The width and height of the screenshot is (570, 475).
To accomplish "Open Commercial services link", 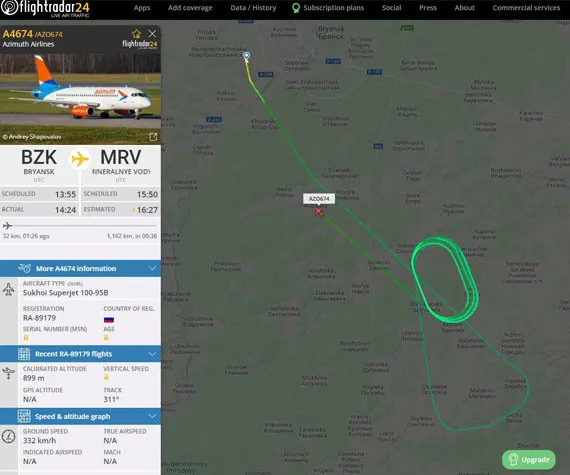I will tap(526, 8).
